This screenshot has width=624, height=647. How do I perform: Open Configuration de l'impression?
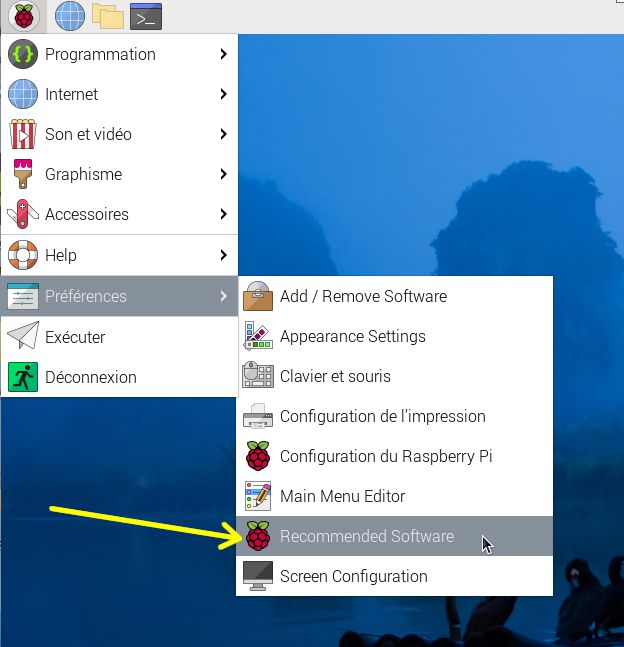pyautogui.click(x=395, y=416)
